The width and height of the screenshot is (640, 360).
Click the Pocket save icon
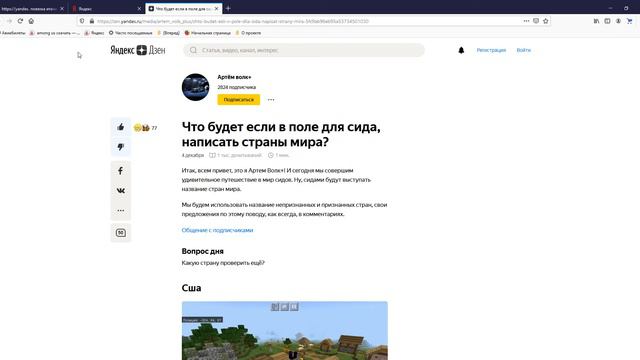[x=536, y=21]
